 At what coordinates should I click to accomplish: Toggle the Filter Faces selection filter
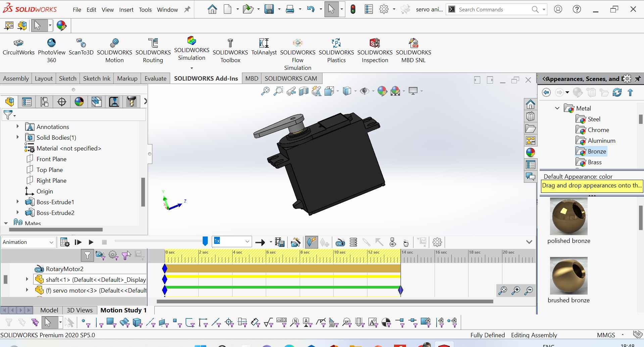tap(111, 323)
